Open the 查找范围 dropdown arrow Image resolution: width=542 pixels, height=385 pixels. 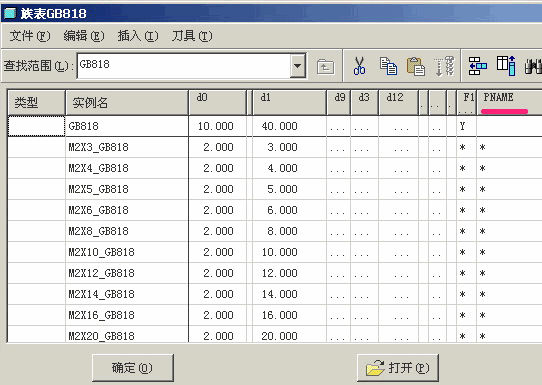point(298,66)
